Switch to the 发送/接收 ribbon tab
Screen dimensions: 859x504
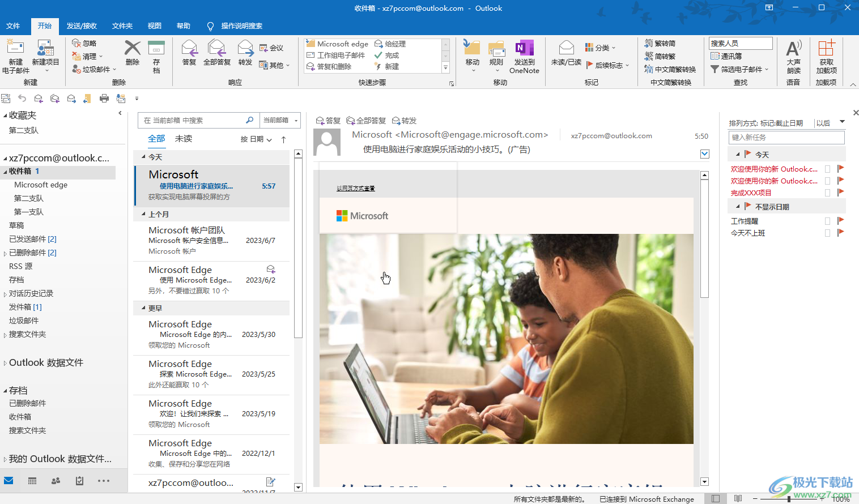82,26
